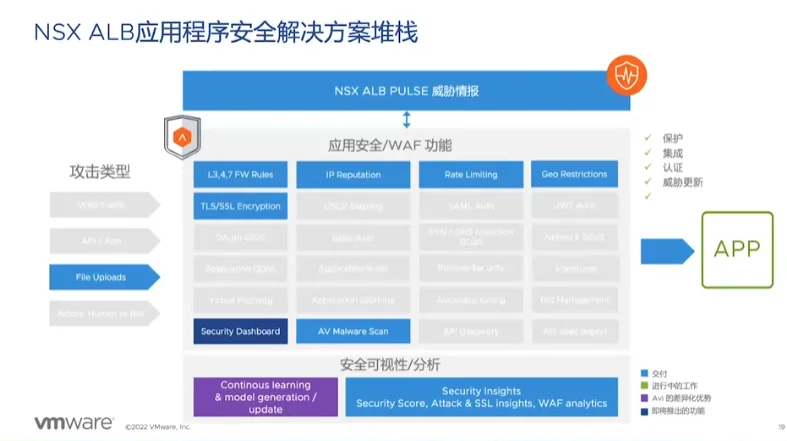The height and width of the screenshot is (441, 787).
Task: Click the purple Avi 的差异化优势 legend swatch
Action: pyautogui.click(x=644, y=398)
